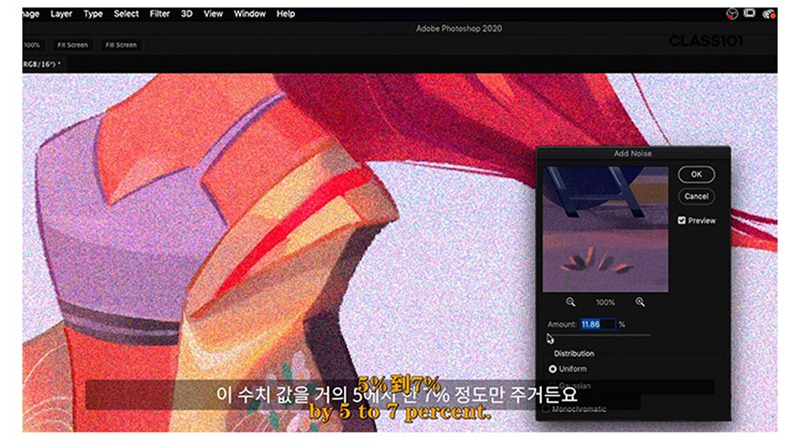This screenshot has height=447, width=800.
Task: Select Uniform distribution
Action: click(x=553, y=369)
